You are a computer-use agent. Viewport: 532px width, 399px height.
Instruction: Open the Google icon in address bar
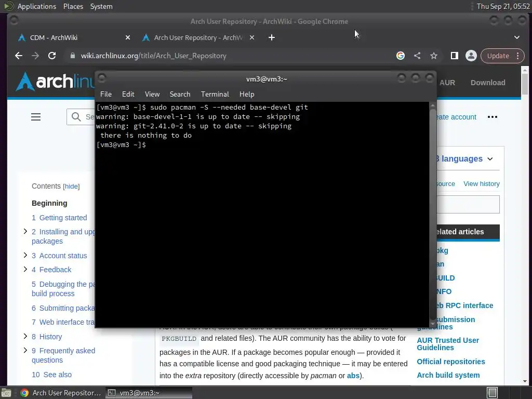coord(401,56)
